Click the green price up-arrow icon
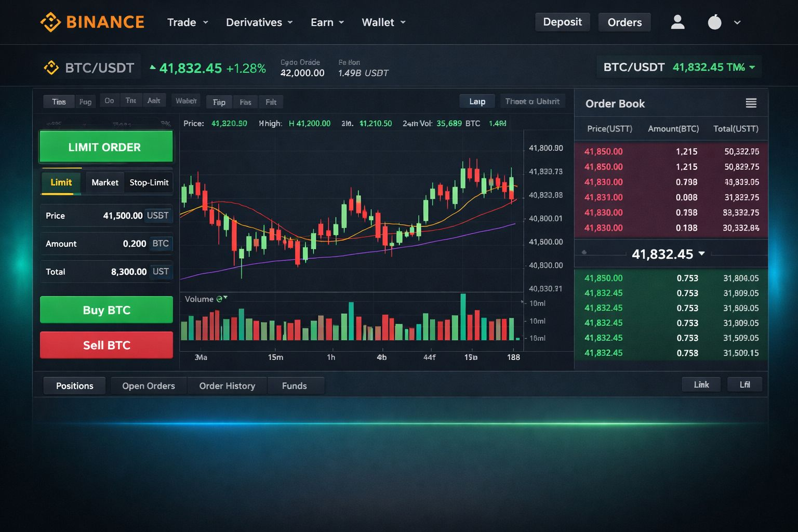Screen dimensions: 798x532 click(x=152, y=67)
